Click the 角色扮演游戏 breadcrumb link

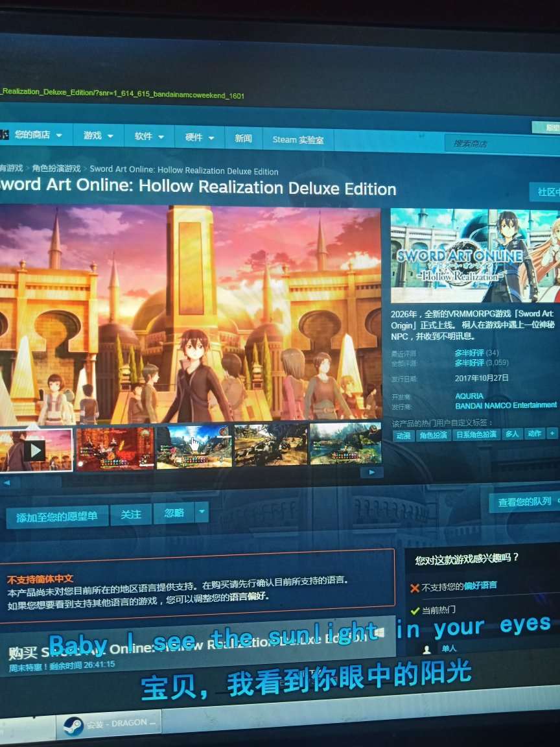pos(56,168)
